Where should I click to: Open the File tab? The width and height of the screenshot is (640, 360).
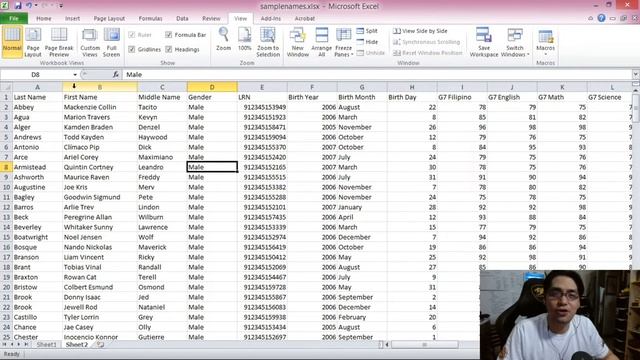[x=14, y=18]
